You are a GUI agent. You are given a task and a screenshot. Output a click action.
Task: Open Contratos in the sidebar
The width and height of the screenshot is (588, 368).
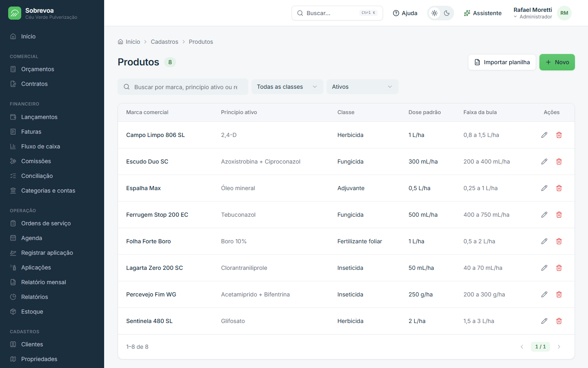[x=52, y=84]
